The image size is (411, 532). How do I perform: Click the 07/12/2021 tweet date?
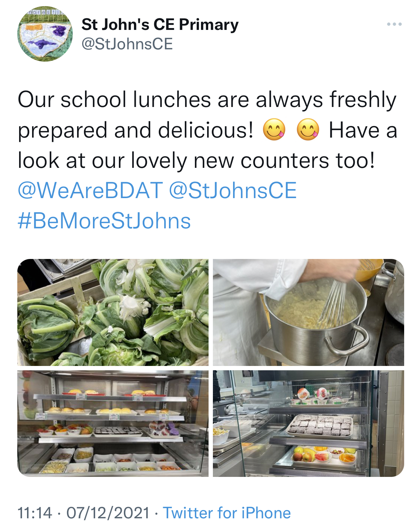(108, 513)
